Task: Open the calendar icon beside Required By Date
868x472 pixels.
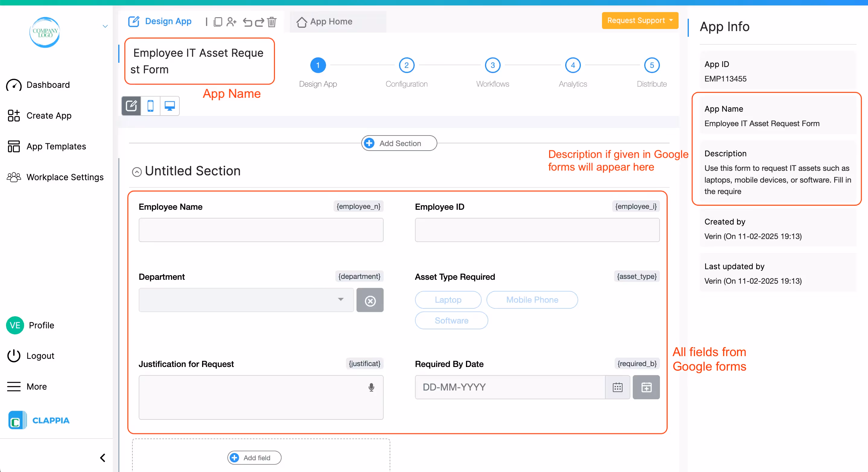Action: (617, 387)
